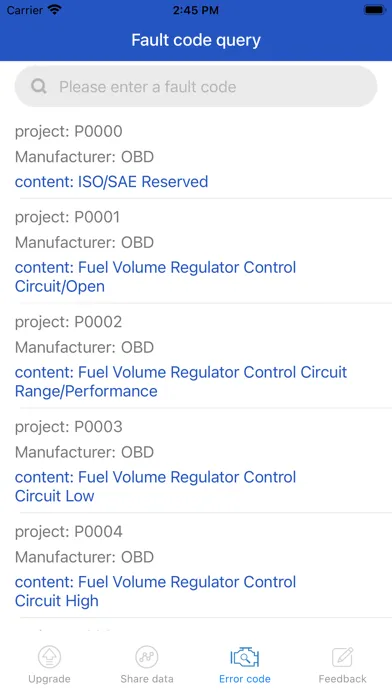Screen dimensions: 392x696
Task: Open the Feedback pencil icon
Action: point(342,657)
